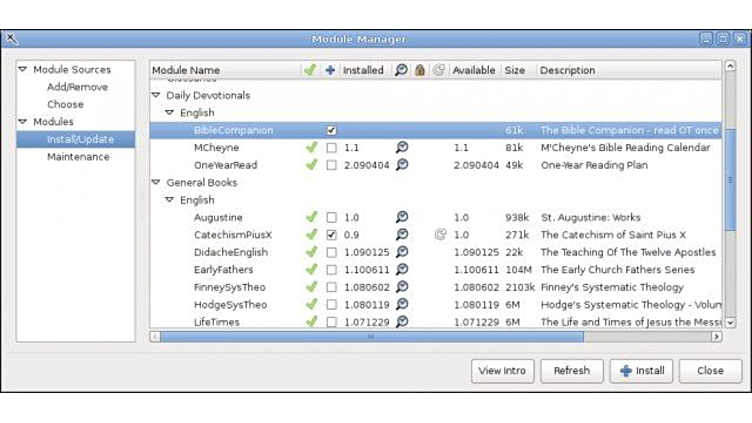Click the blue plus column header icon
This screenshot has height=423, width=752.
point(331,70)
